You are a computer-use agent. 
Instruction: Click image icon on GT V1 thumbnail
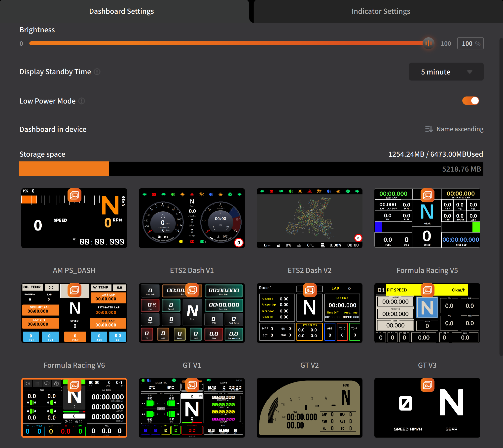[x=192, y=290]
